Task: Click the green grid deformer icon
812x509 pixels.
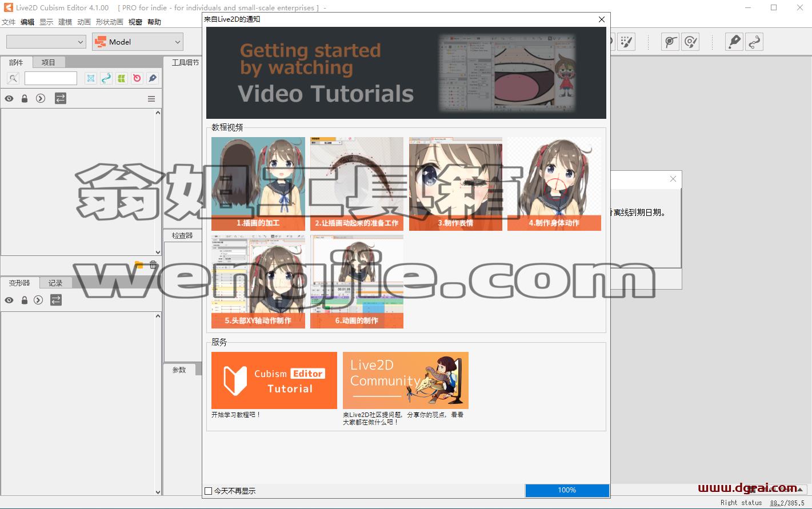Action: (x=122, y=78)
